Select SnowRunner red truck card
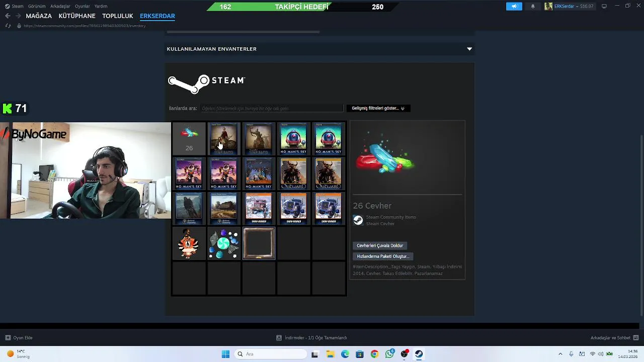Image resolution: width=644 pixels, height=362 pixels. point(259,208)
